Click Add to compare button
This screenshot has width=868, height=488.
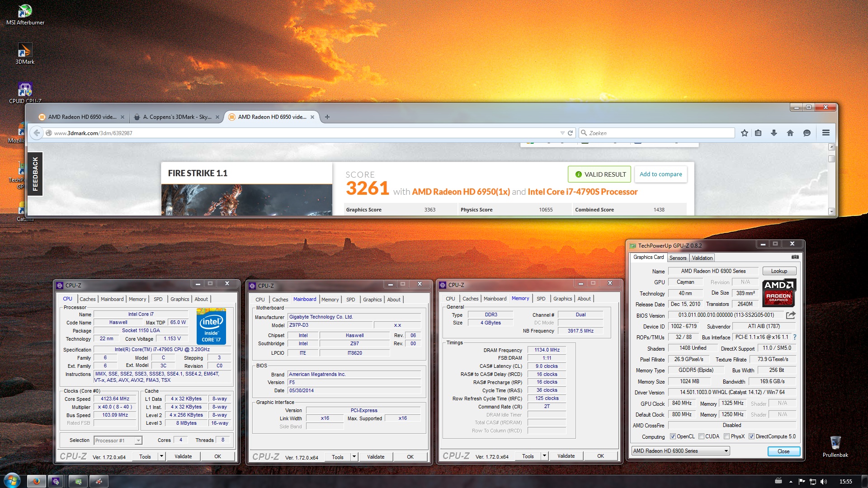tap(660, 174)
